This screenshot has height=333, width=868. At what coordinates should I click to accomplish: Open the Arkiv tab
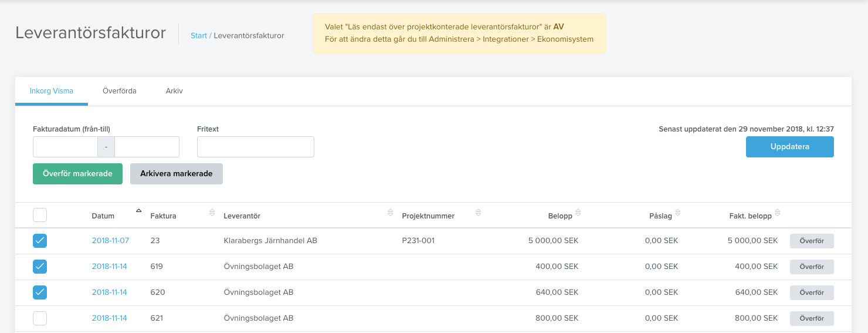(x=174, y=91)
